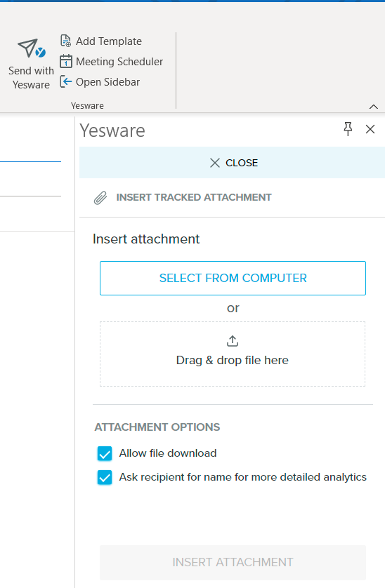Collapse the ribbon with chevron arrow

click(373, 107)
